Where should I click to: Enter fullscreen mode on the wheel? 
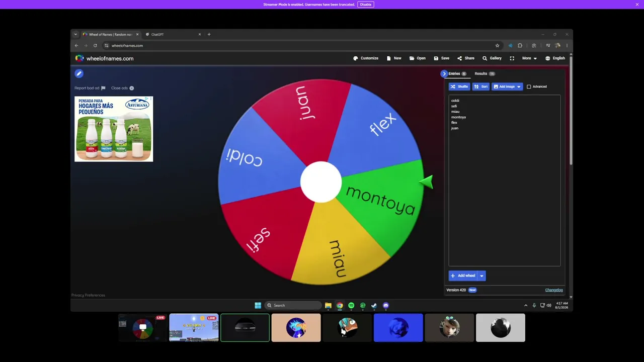click(x=512, y=58)
